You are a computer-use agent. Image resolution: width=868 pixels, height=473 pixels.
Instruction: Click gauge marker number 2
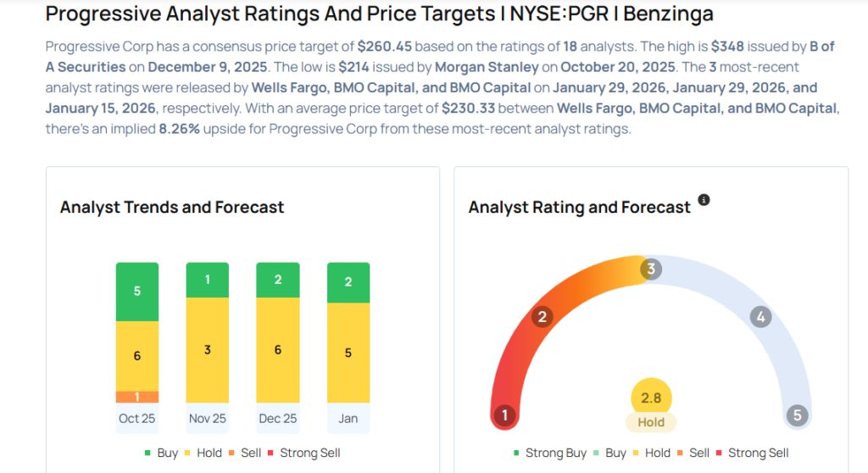[542, 317]
